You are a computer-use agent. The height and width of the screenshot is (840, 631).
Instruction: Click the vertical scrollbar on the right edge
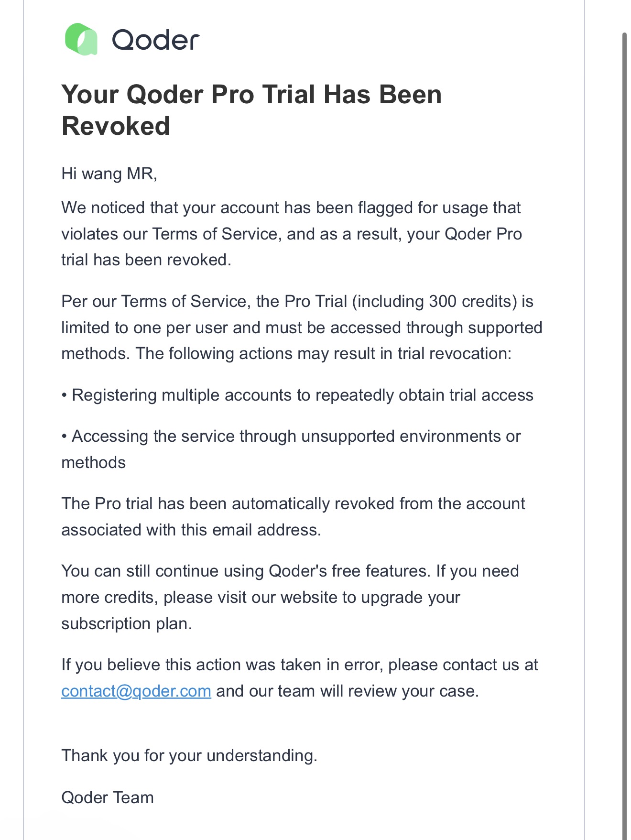(624, 430)
